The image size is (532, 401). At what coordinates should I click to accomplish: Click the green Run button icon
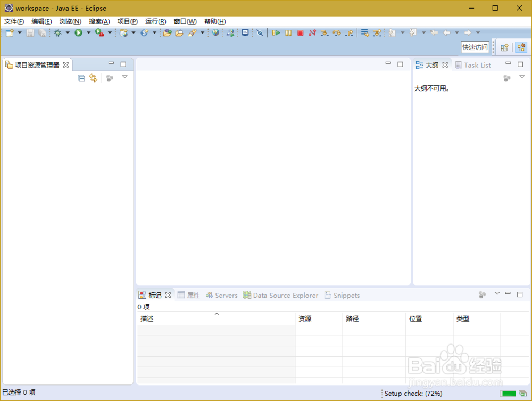point(78,32)
